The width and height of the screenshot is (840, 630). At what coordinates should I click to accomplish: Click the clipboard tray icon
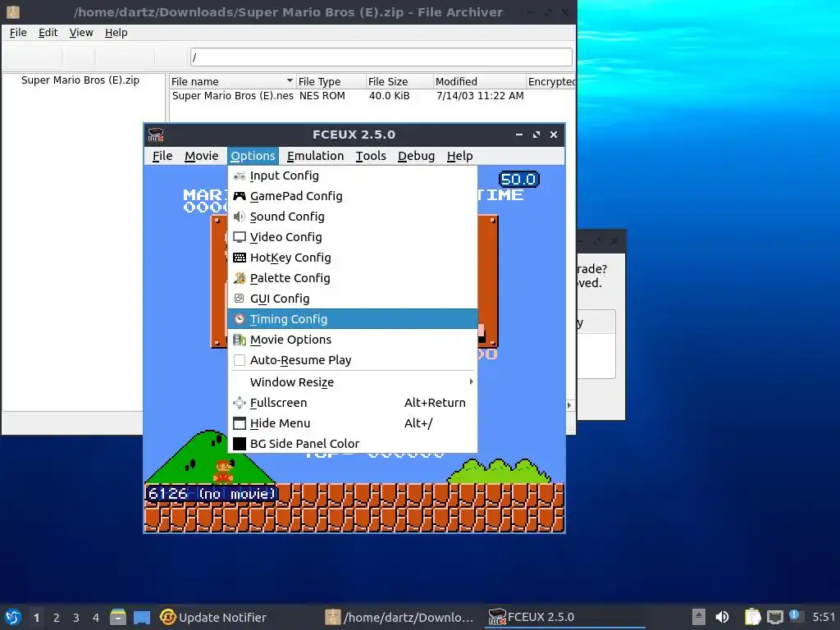(753, 617)
